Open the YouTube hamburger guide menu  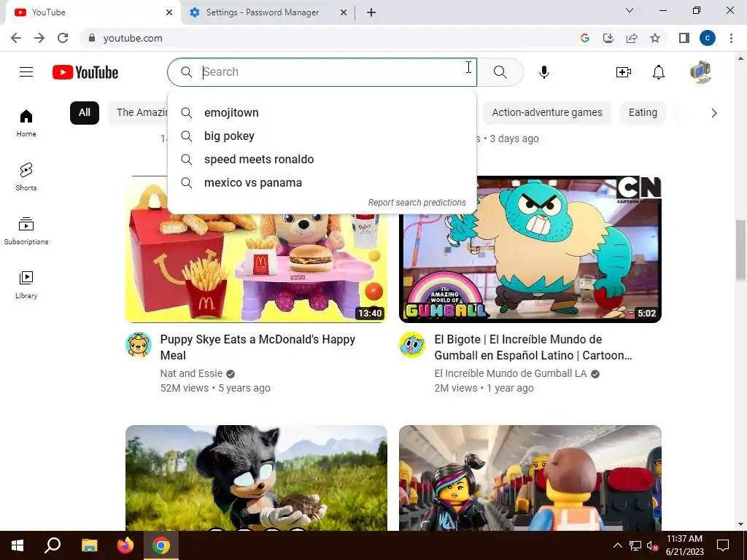[x=26, y=72]
